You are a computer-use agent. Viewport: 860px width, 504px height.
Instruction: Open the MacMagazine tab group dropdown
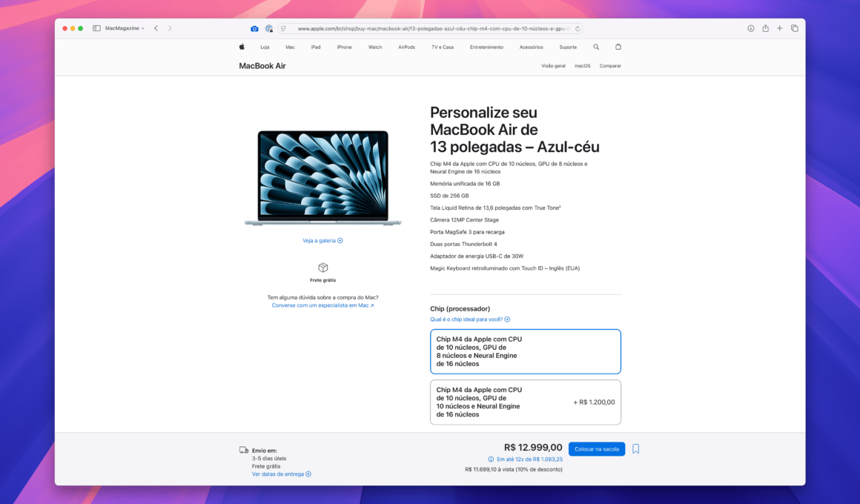click(x=125, y=28)
